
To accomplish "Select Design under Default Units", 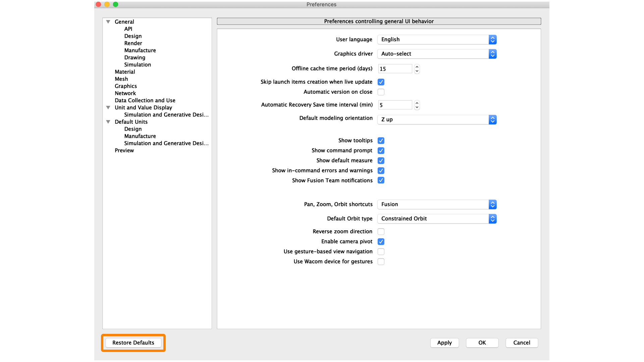I will [133, 129].
